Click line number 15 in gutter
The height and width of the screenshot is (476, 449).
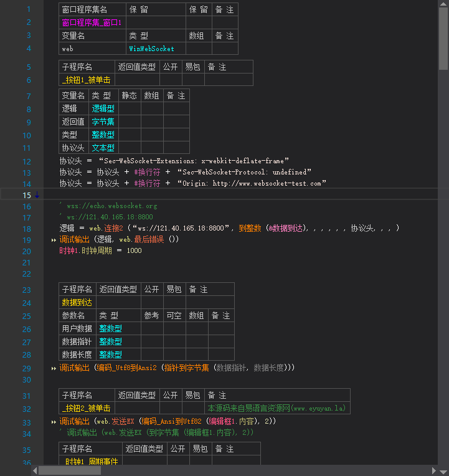[x=27, y=195]
